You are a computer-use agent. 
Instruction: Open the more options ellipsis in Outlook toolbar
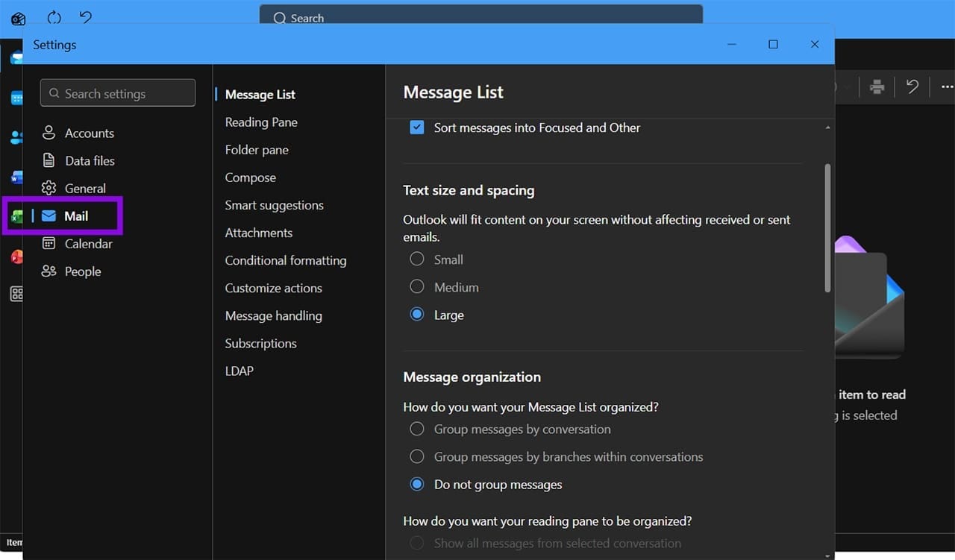[x=947, y=87]
